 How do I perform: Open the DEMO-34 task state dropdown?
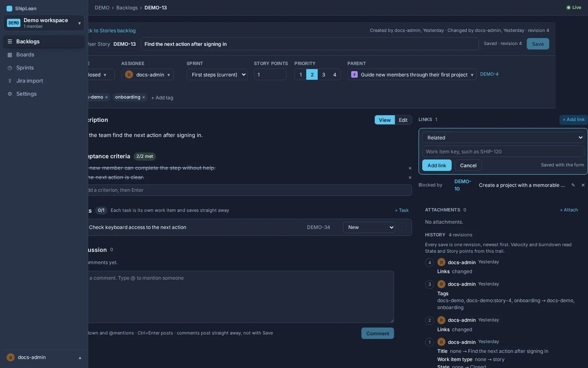(x=369, y=227)
